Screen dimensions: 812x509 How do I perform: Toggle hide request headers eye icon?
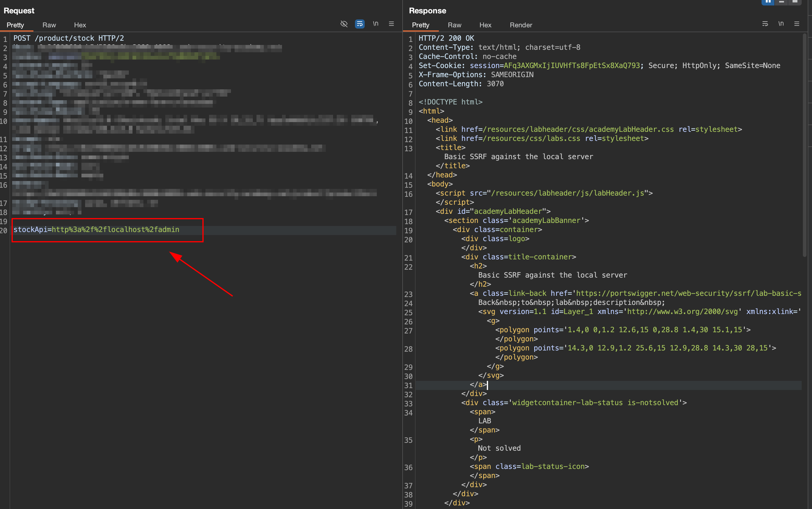pos(343,24)
